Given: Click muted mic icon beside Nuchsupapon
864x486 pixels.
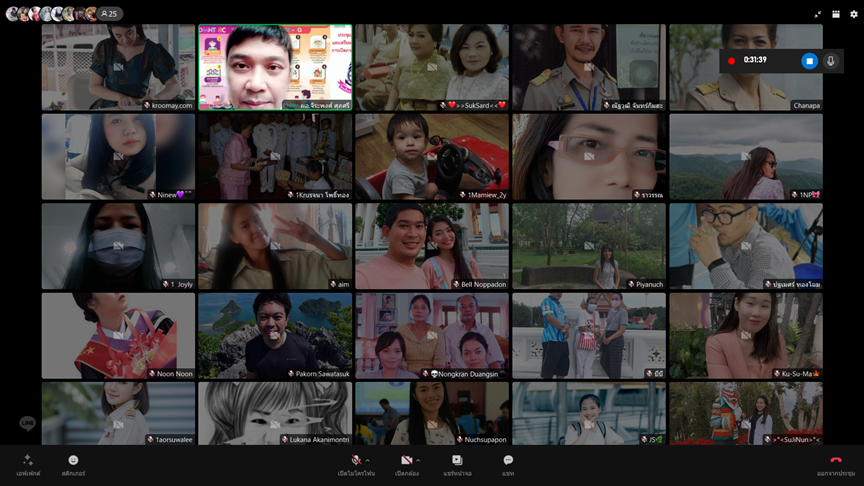Looking at the screenshot, I should point(460,440).
